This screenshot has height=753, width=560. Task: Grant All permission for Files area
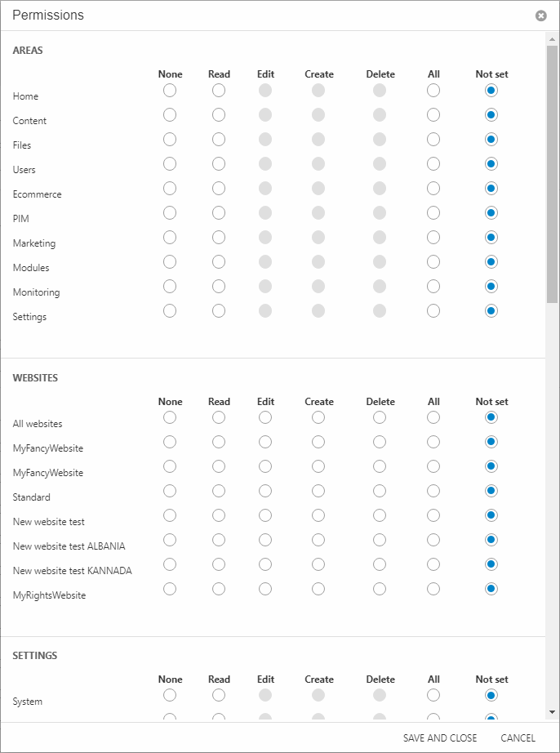tap(433, 140)
